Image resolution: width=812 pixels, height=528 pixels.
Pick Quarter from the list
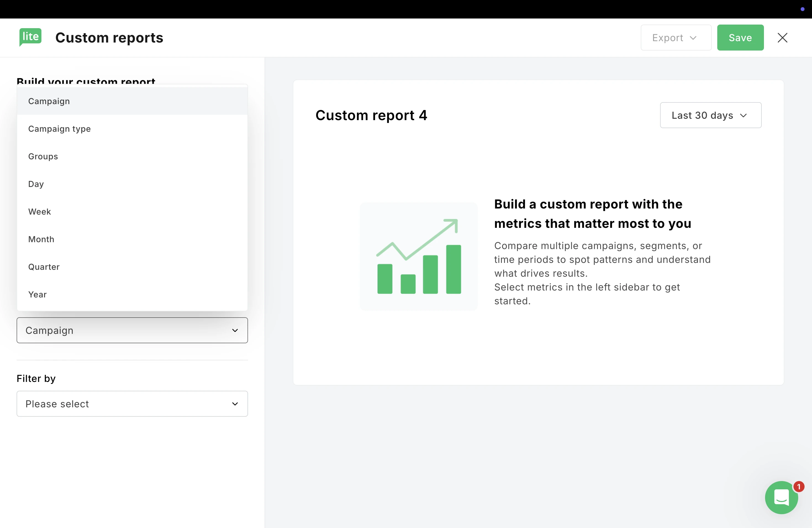point(44,267)
